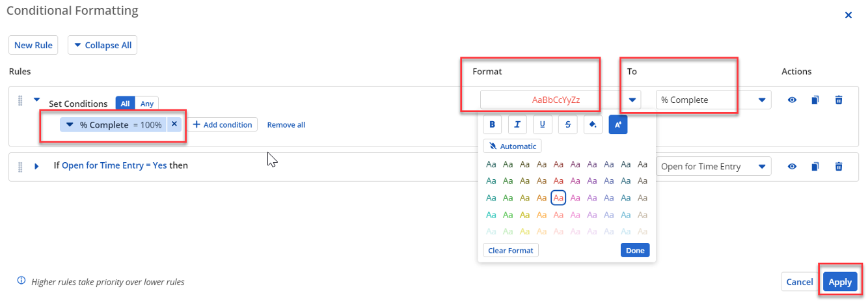Screen dimensions: 868x308
Task: Toggle italic text formatting
Action: coord(517,124)
